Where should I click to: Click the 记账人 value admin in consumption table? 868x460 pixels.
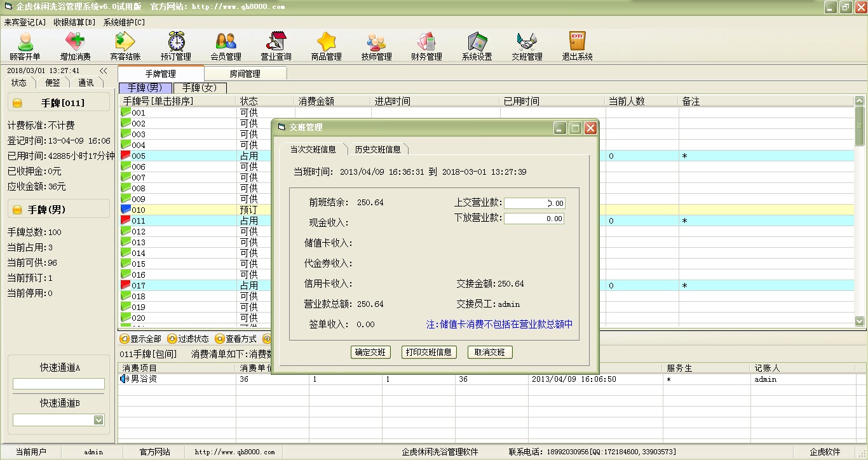tap(766, 379)
